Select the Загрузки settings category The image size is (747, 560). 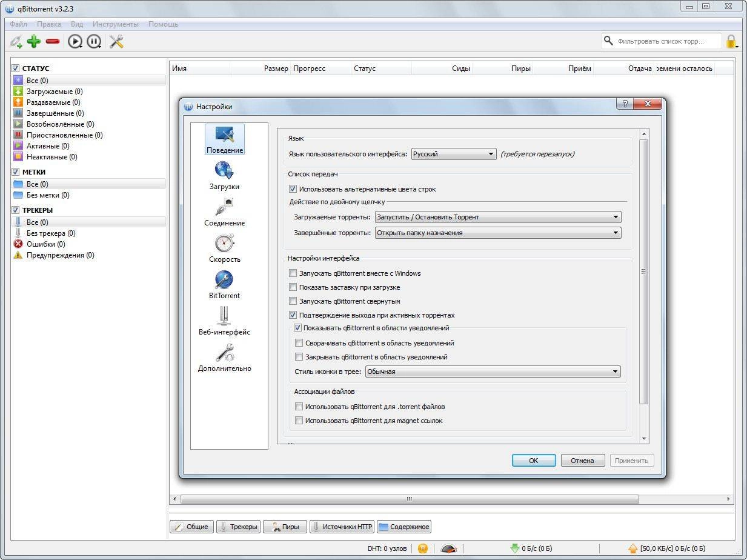pyautogui.click(x=224, y=176)
